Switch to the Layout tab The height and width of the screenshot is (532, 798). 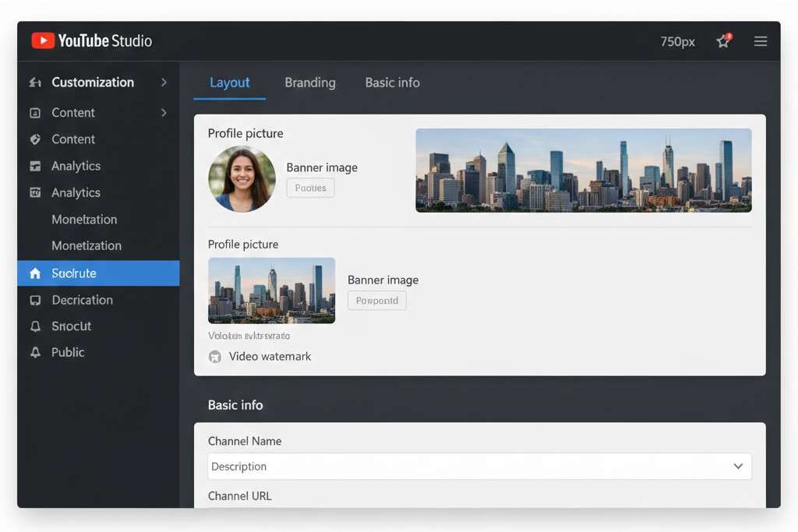tap(230, 83)
